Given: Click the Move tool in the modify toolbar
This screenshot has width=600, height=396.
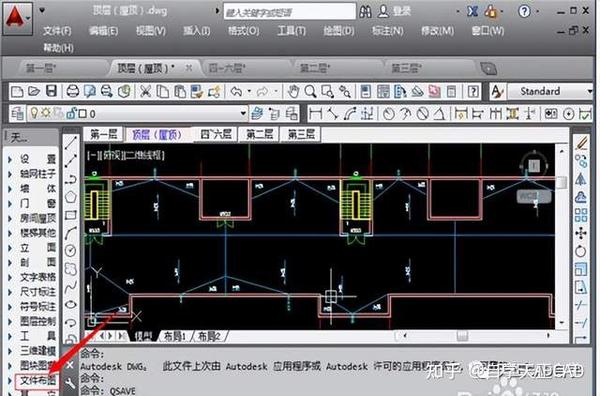Looking at the screenshot, I should tap(580, 233).
